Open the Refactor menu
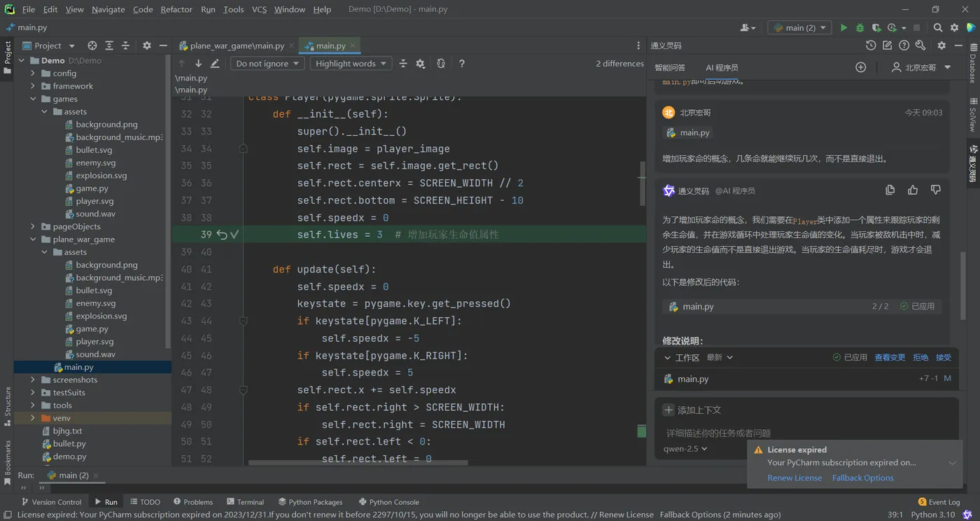 (176, 9)
